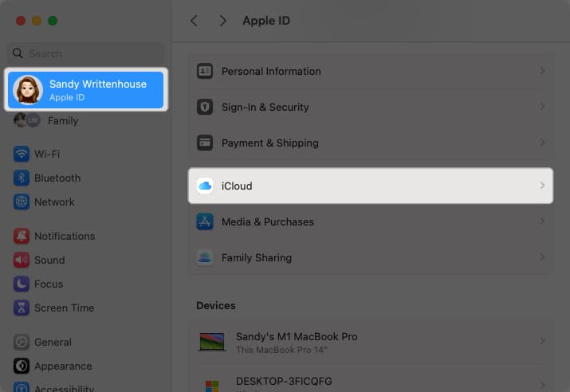Select General in the sidebar
Viewport: 570px width, 392px height.
[x=53, y=342]
